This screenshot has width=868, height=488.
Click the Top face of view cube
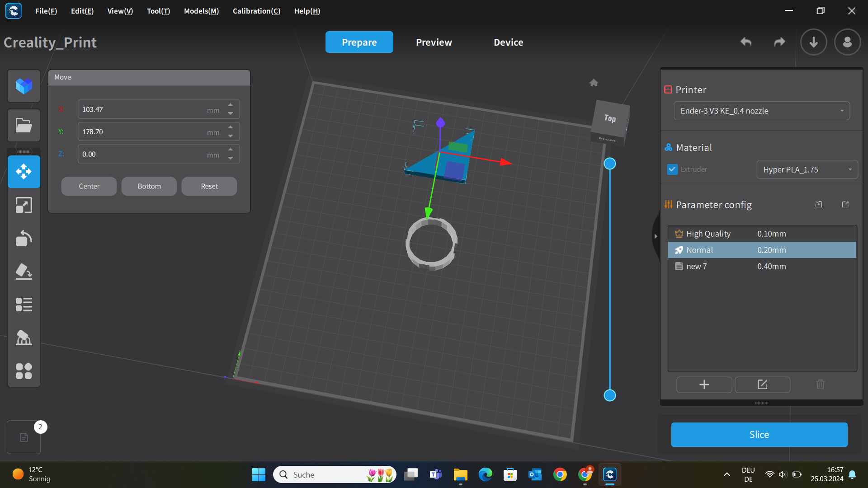click(610, 118)
